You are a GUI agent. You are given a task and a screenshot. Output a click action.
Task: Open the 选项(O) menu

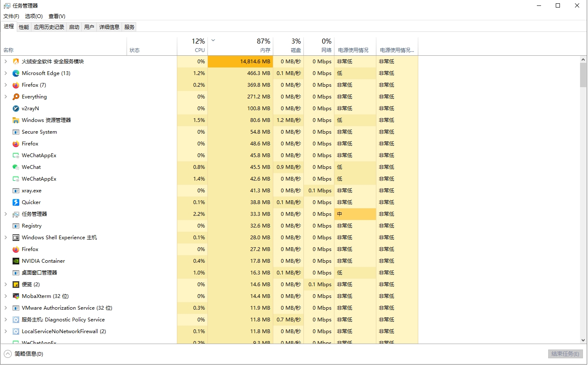tap(34, 16)
